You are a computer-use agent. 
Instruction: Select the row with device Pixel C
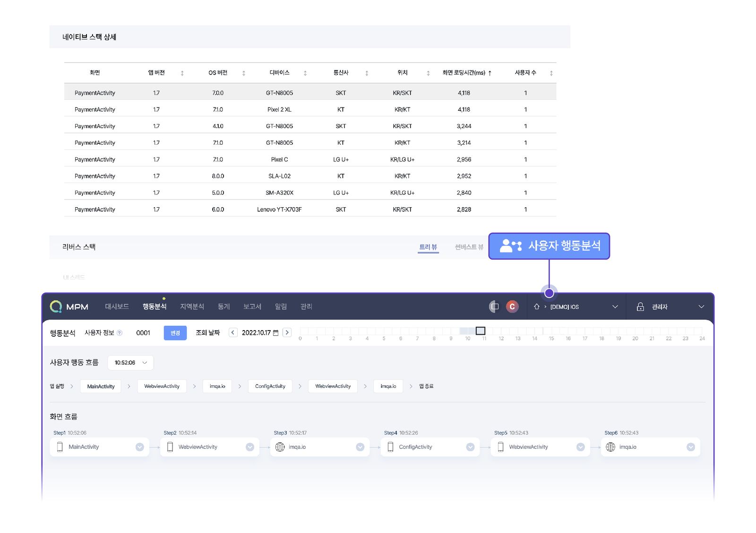(310, 159)
